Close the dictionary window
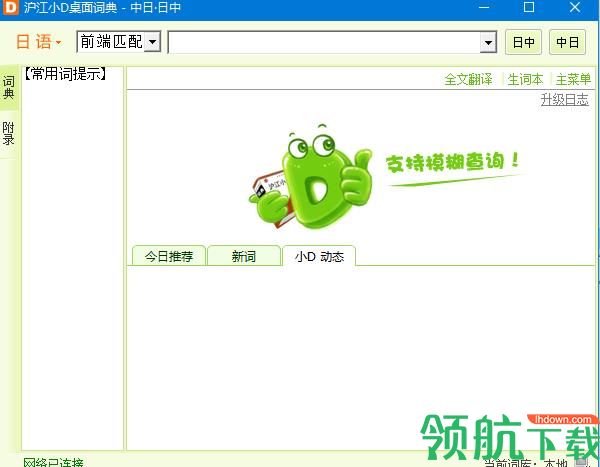The height and width of the screenshot is (467, 600). pos(575,7)
